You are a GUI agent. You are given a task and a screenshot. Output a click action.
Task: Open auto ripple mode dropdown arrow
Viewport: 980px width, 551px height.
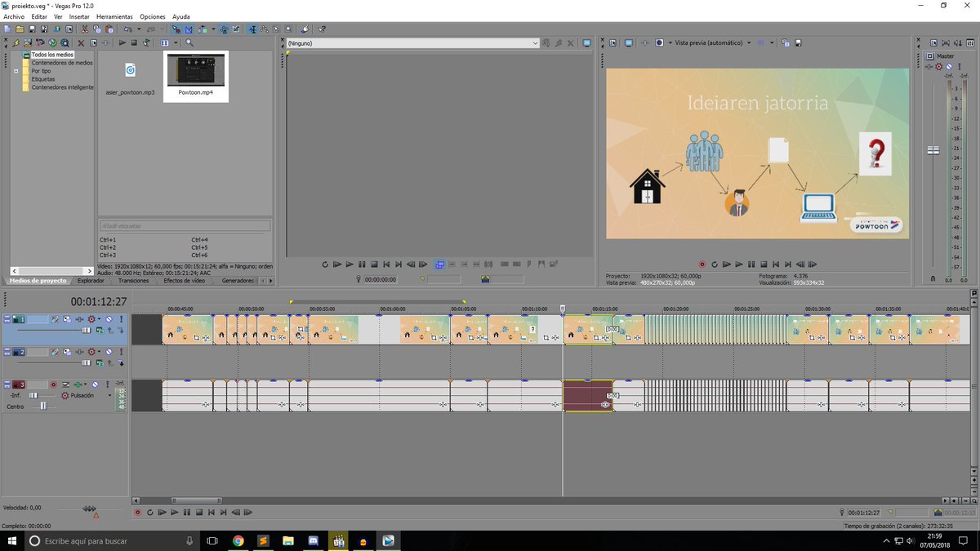213,29
